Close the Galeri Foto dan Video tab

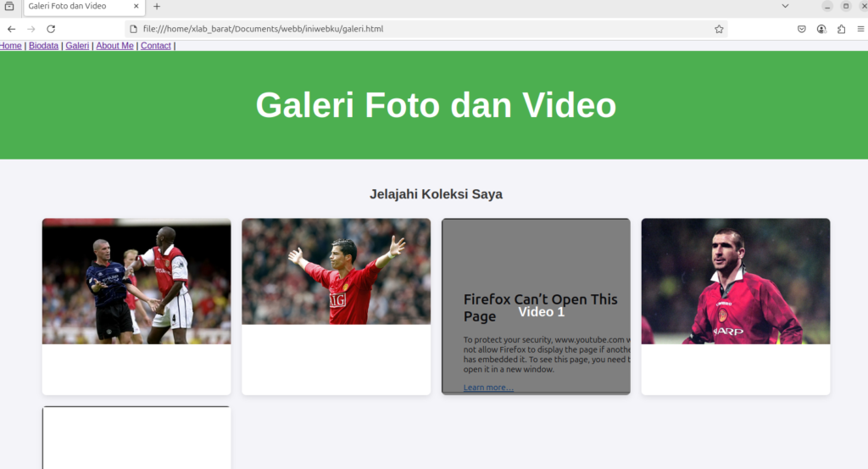pyautogui.click(x=136, y=6)
